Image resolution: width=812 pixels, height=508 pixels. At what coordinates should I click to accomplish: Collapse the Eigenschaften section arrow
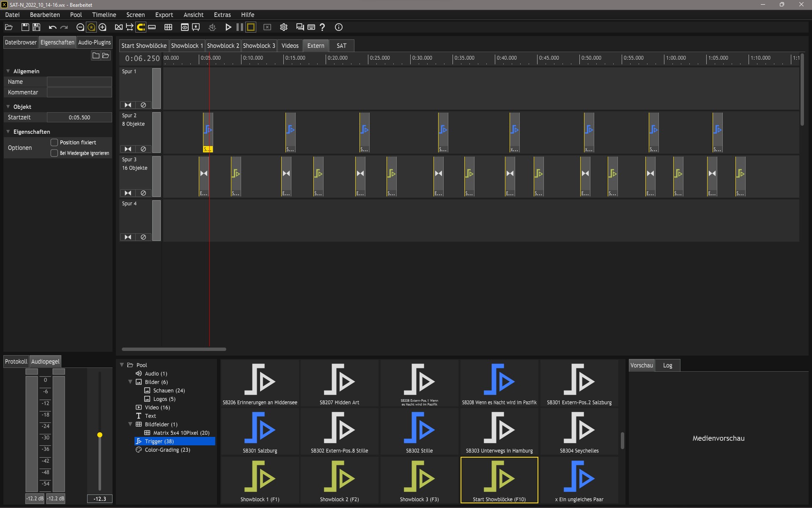[8, 132]
